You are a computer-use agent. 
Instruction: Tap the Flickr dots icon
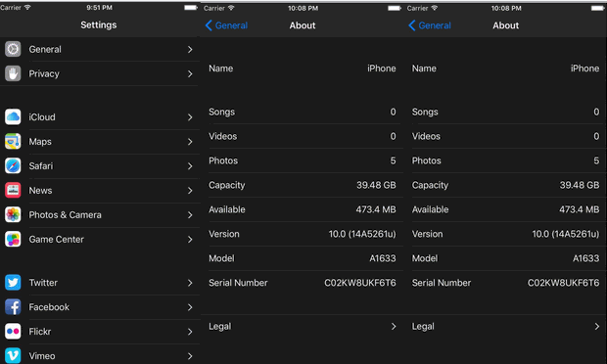click(x=13, y=331)
